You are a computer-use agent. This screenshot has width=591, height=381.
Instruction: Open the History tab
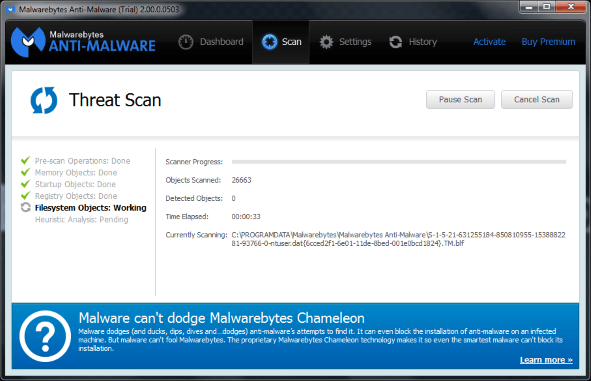pyautogui.click(x=413, y=42)
